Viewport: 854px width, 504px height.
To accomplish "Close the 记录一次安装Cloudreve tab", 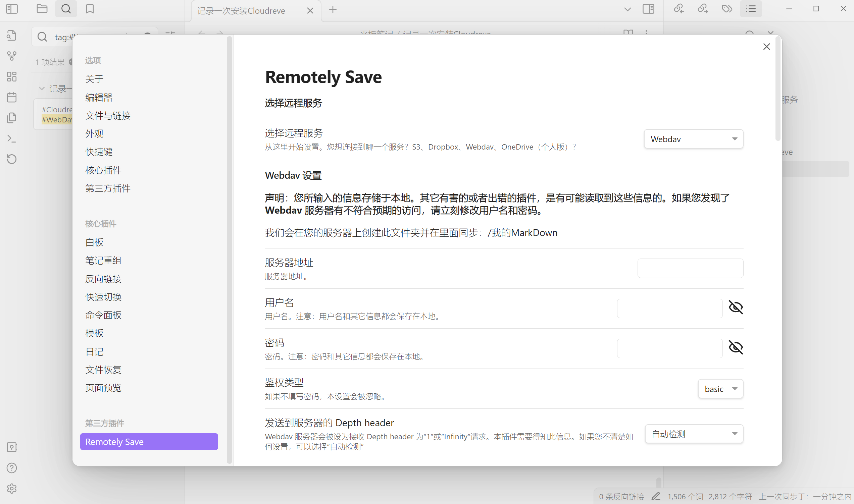I will pos(310,11).
